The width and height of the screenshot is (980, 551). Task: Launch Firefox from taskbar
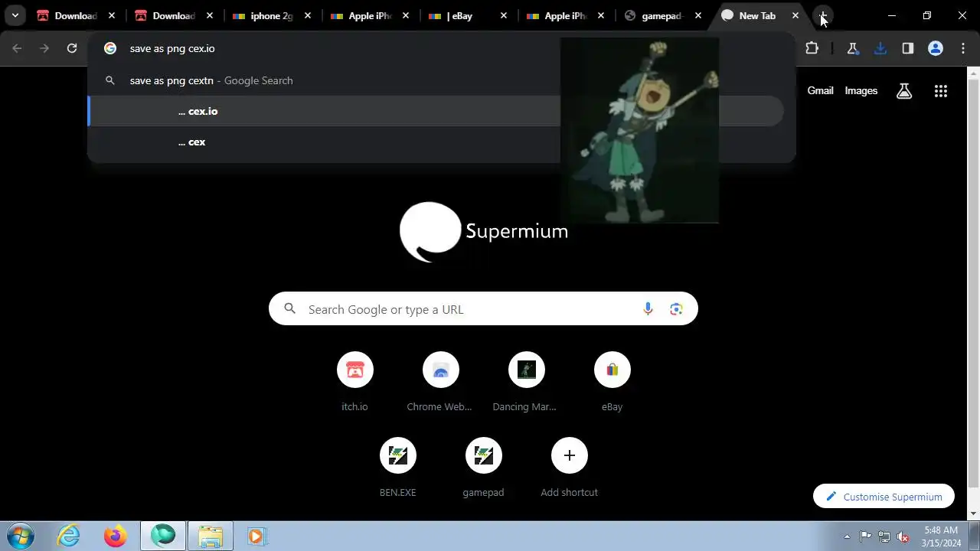116,536
